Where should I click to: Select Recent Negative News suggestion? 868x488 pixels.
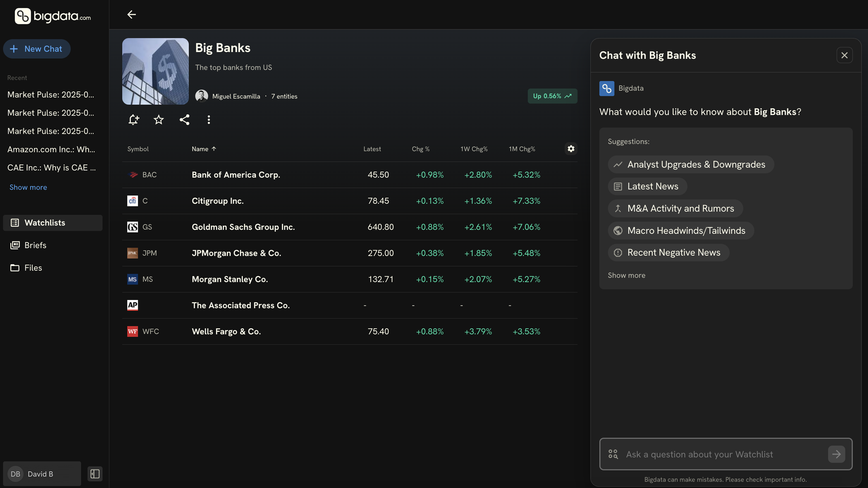pyautogui.click(x=669, y=253)
